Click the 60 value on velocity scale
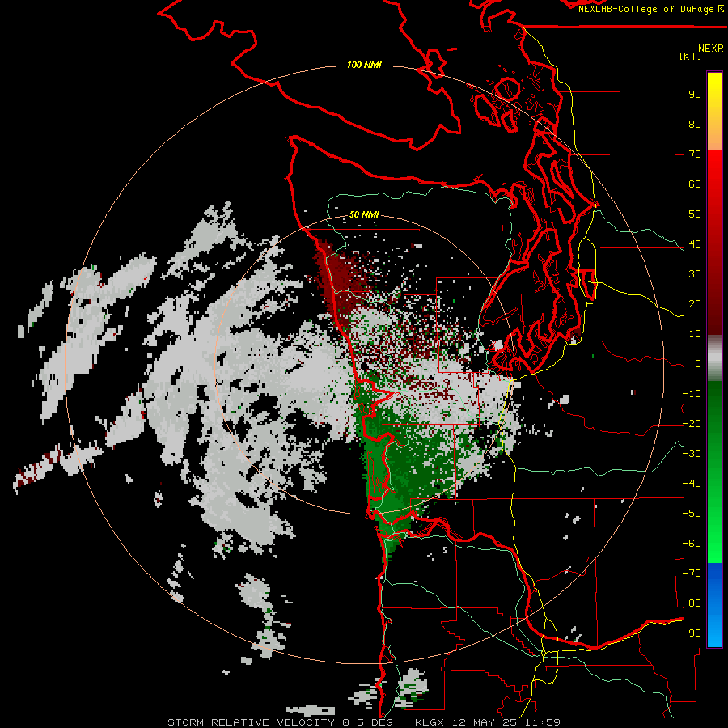 click(x=695, y=184)
